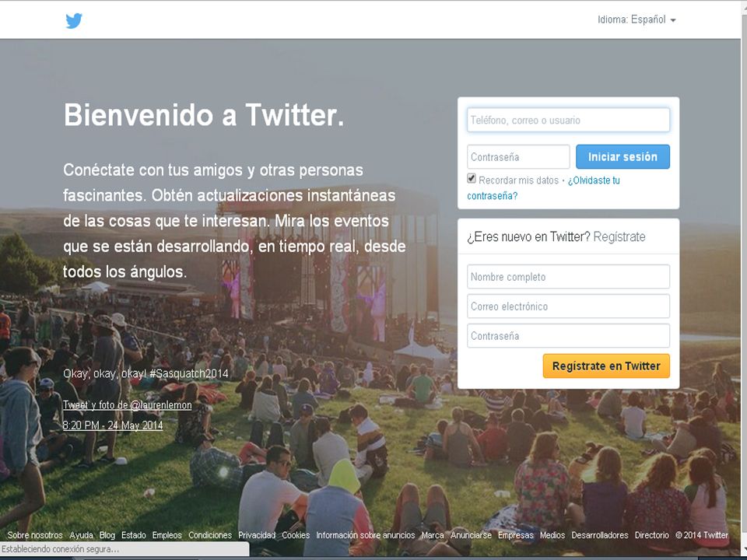747x560 pixels.
Task: Open the Empresas footer link
Action: coord(516,535)
